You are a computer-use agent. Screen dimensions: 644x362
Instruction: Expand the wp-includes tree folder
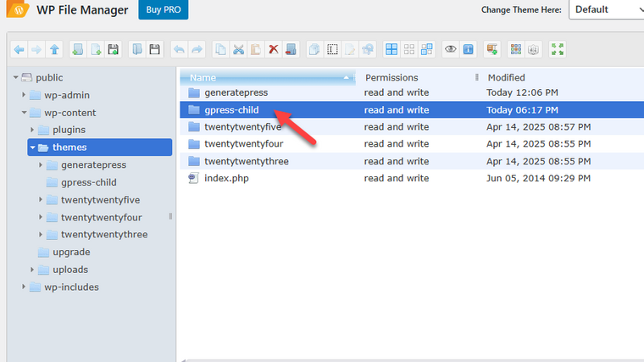24,287
